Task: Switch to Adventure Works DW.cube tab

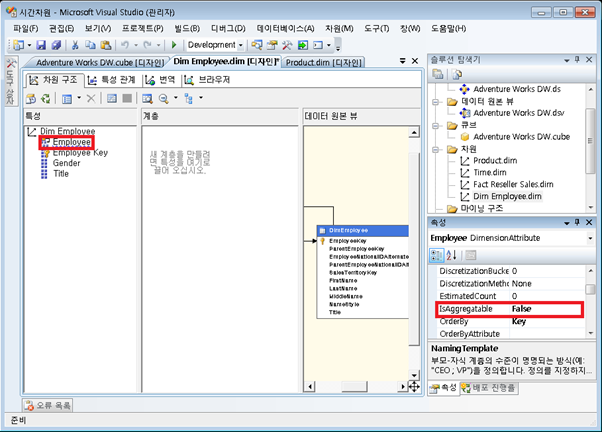Action: pyautogui.click(x=100, y=62)
